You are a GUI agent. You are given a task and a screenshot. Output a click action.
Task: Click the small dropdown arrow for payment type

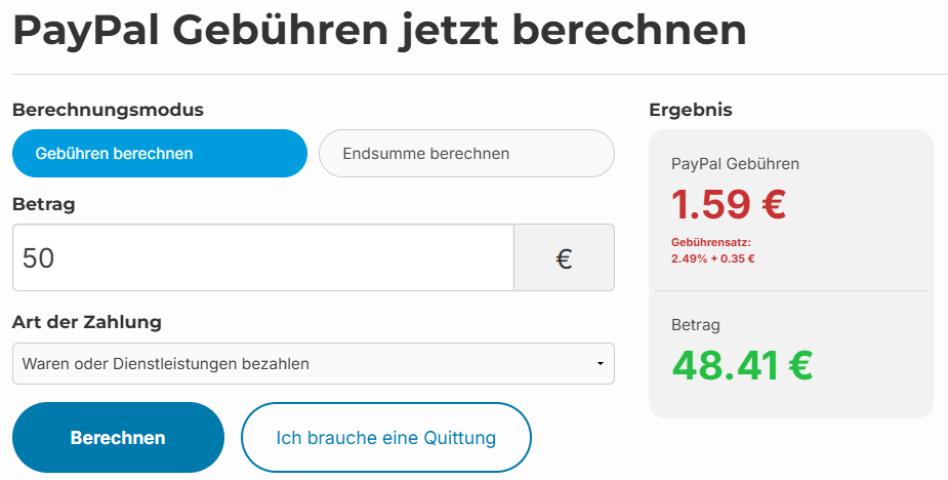click(600, 364)
